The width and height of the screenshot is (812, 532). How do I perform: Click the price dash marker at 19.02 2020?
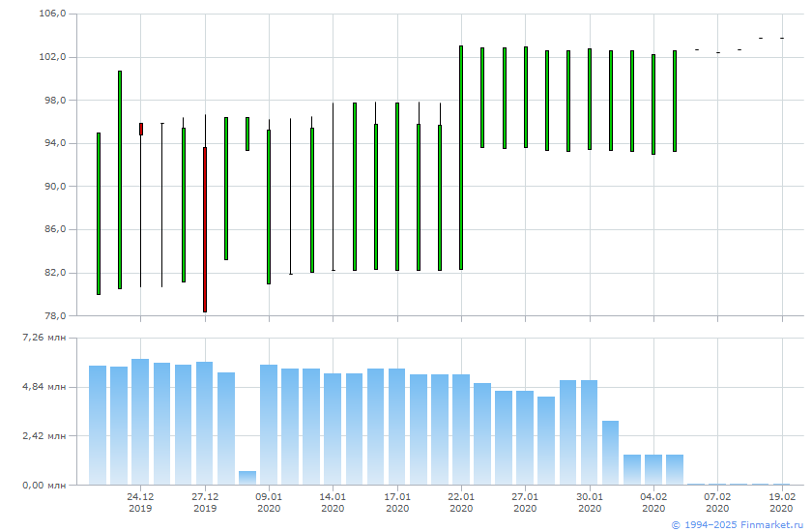click(782, 38)
